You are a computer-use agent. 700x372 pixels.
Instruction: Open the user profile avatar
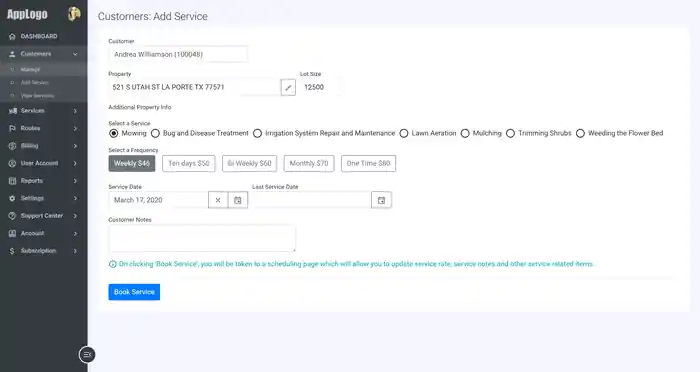pos(74,14)
